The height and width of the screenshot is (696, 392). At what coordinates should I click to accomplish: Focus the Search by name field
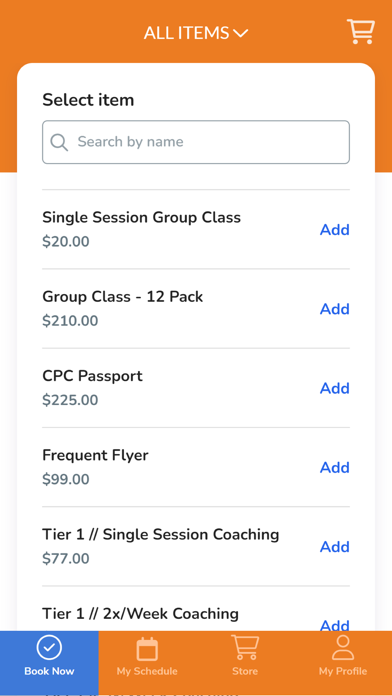(x=196, y=142)
